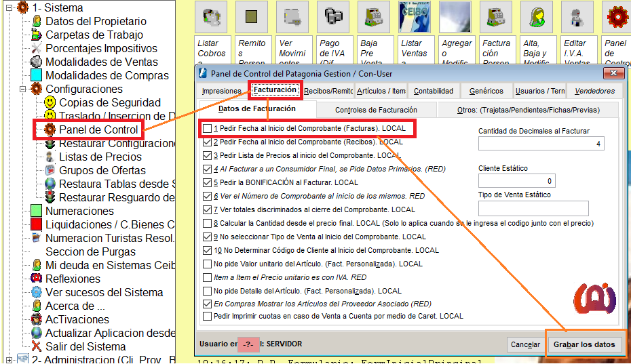Enable Pedir Imprimir cuotas checkbox
This screenshot has width=631, height=364.
point(207,316)
